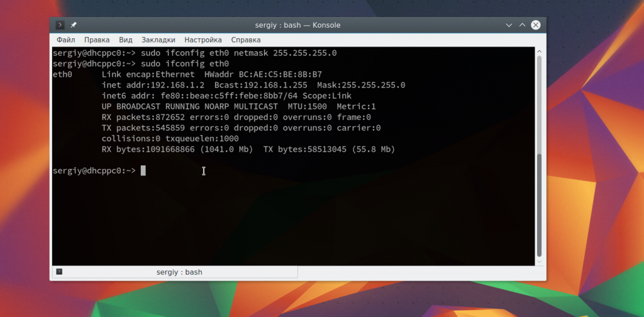This screenshot has height=317, width=644.
Task: Open the Настройка menu
Action: pyautogui.click(x=203, y=40)
